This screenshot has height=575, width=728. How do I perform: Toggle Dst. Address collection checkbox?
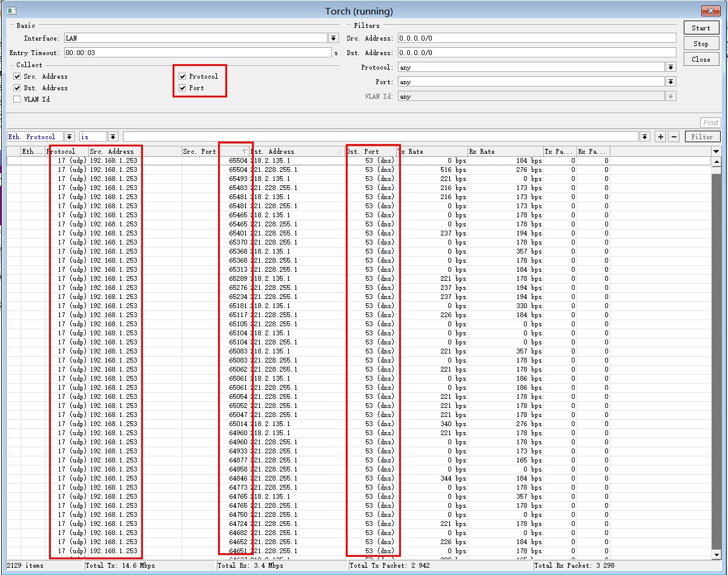tap(17, 88)
